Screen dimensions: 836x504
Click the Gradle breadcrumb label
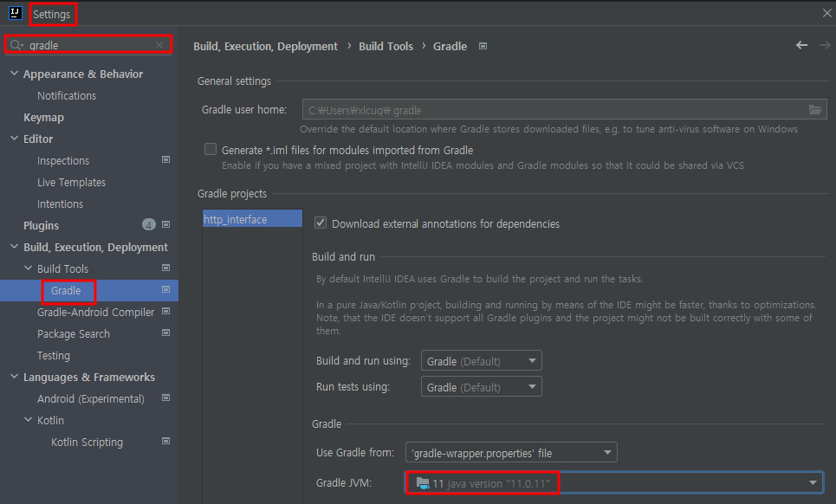click(450, 47)
